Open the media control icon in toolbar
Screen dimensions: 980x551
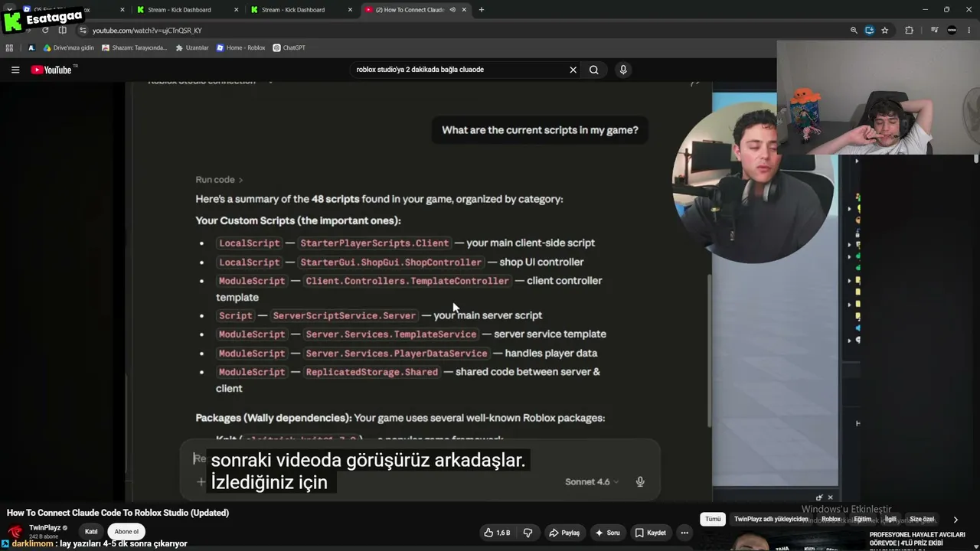click(x=935, y=31)
